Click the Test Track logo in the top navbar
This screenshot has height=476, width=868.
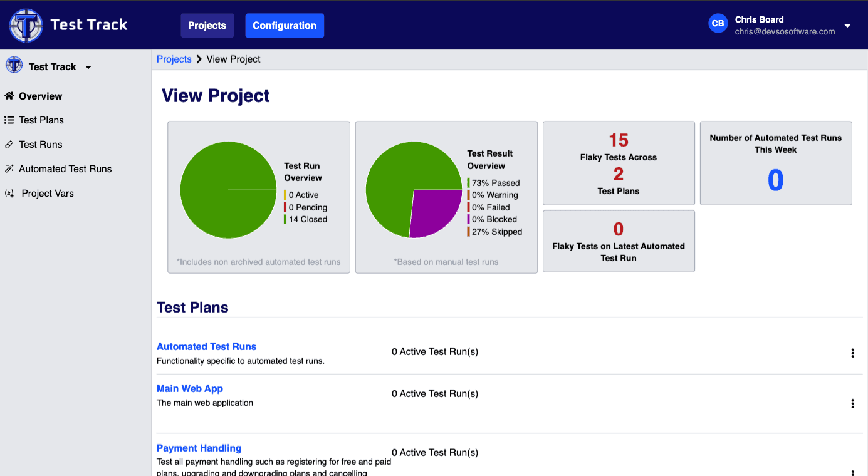26,25
